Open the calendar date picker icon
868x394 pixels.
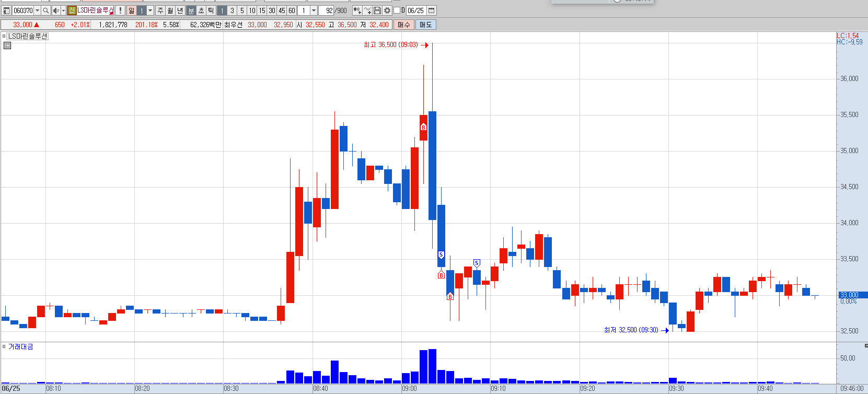coord(432,10)
